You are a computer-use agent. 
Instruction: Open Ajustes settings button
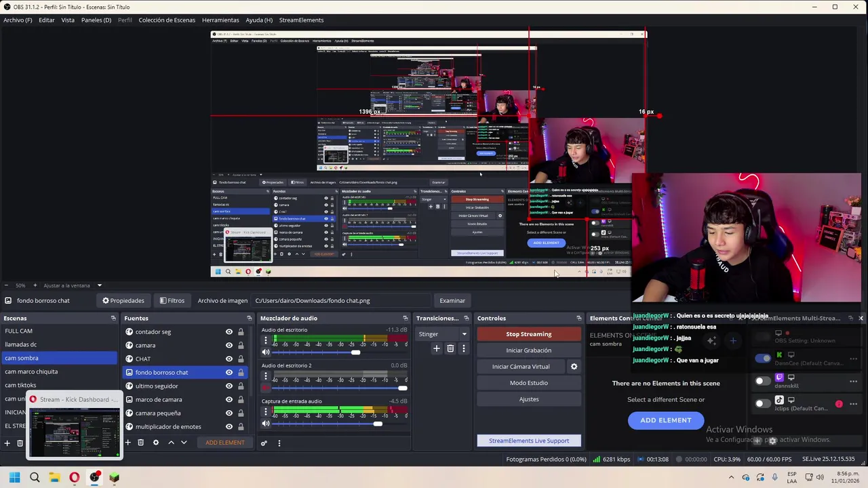(x=529, y=399)
